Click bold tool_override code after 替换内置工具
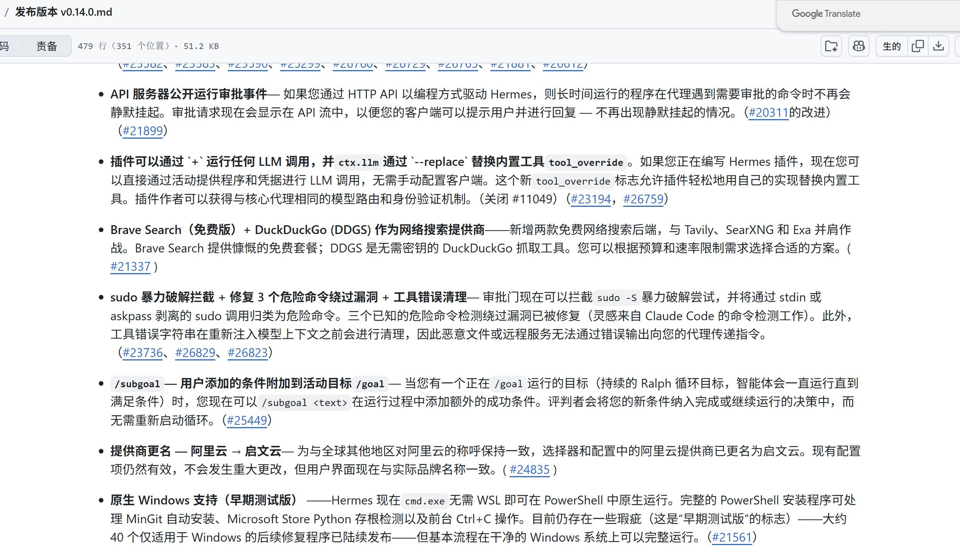Viewport: 960px width, 560px height. [586, 162]
